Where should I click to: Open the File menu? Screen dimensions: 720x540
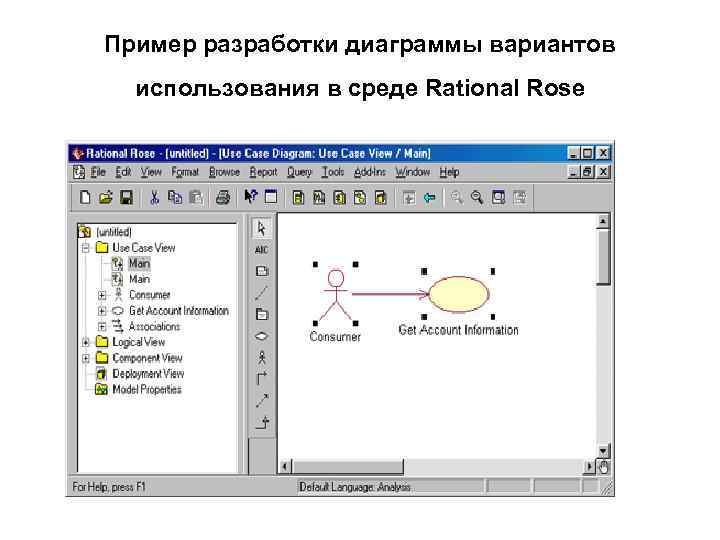pos(98,172)
